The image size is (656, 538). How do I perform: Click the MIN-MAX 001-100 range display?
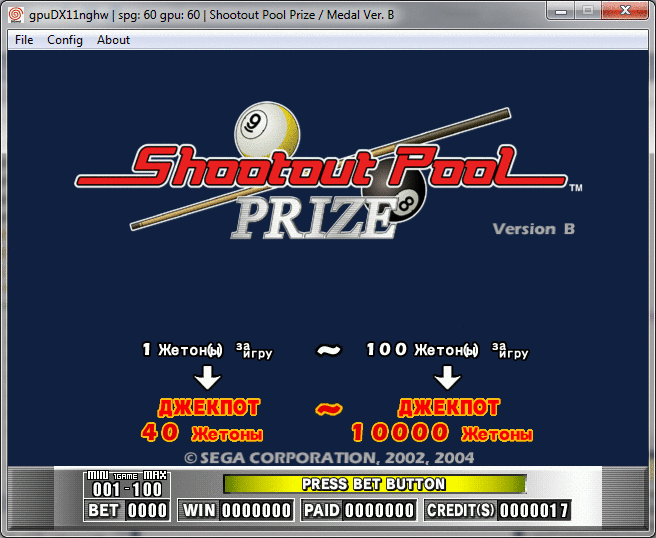[127, 484]
